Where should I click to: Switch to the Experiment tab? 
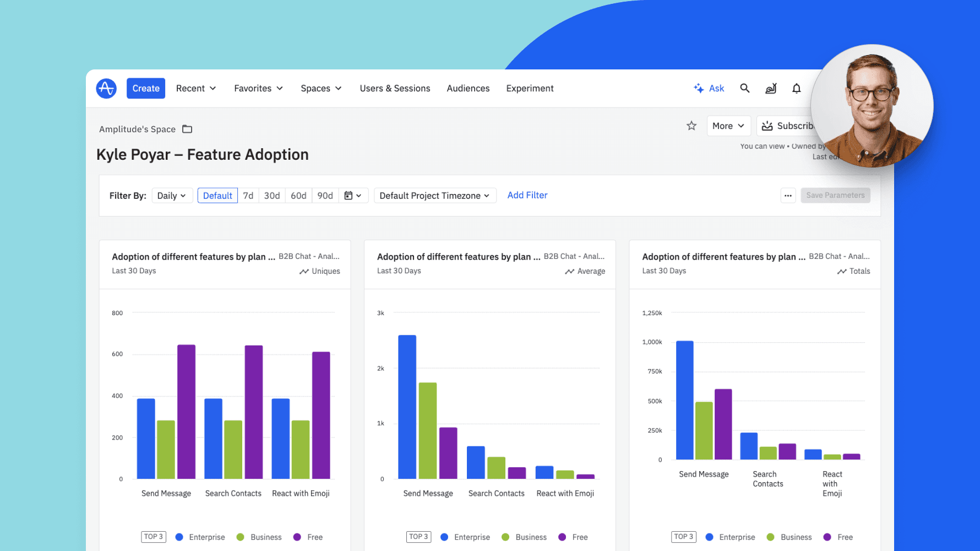(530, 88)
